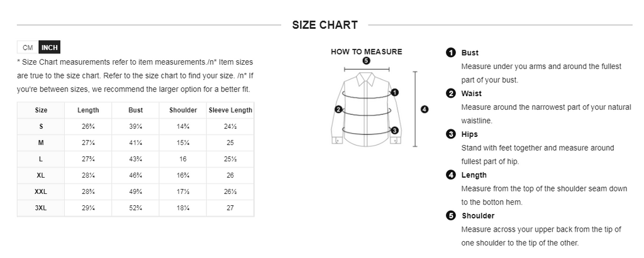644x258 pixels.
Task: Click marker 5 above the shirt diagram
Action: pos(367,61)
